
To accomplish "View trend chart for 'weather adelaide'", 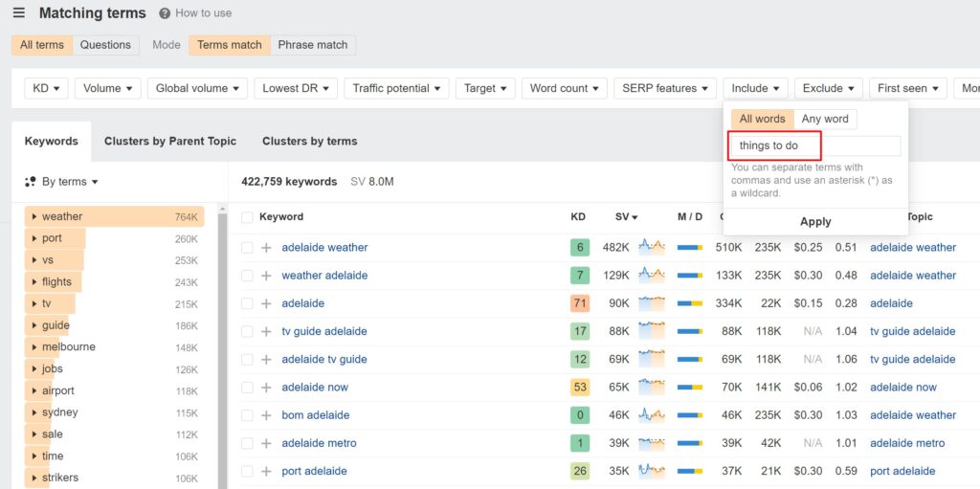I will [651, 276].
